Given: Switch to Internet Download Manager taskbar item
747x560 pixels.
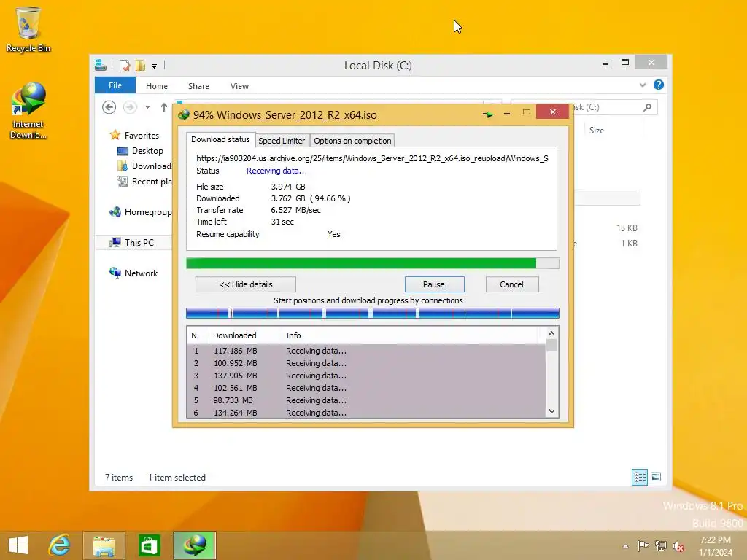Looking at the screenshot, I should point(195,545).
